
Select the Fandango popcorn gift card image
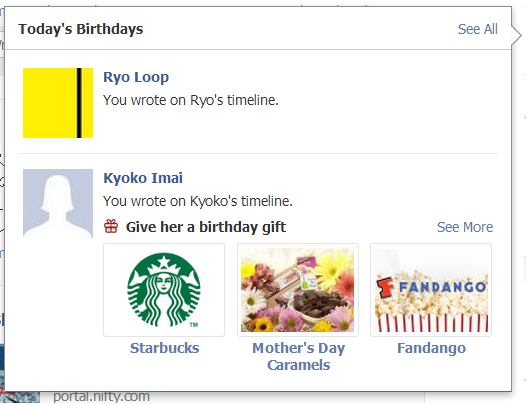(431, 290)
